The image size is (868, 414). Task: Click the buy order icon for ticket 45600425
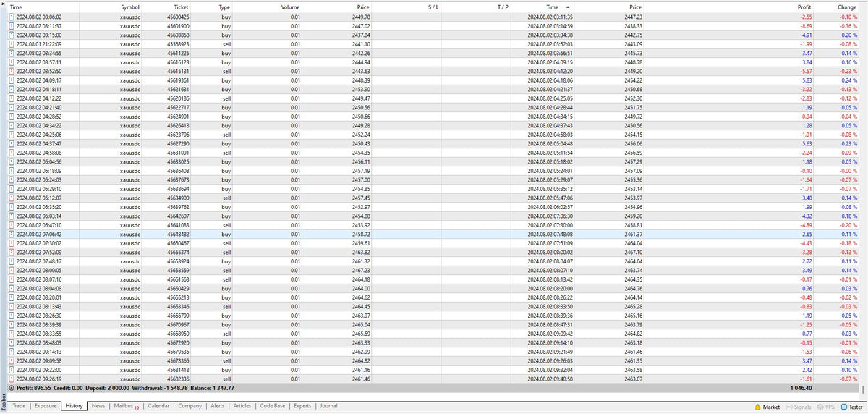11,17
